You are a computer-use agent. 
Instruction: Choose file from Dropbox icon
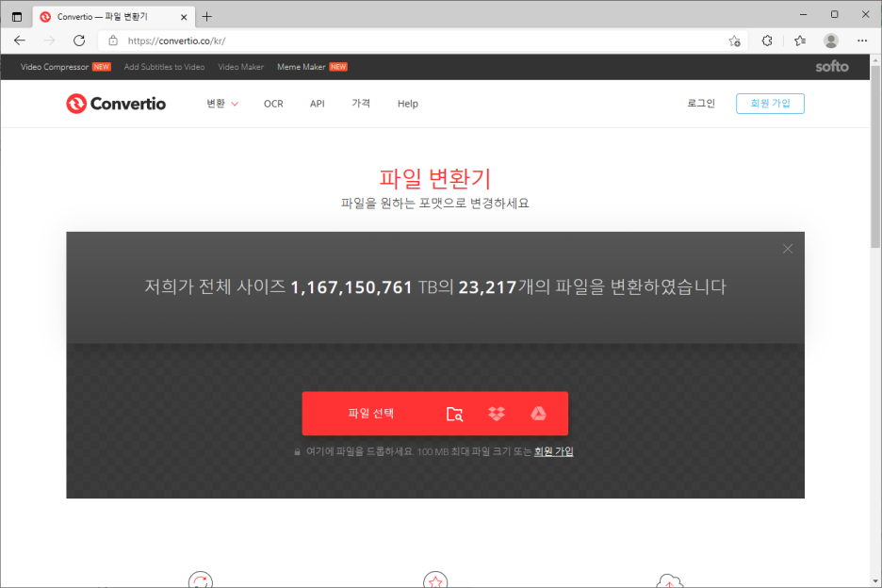496,414
